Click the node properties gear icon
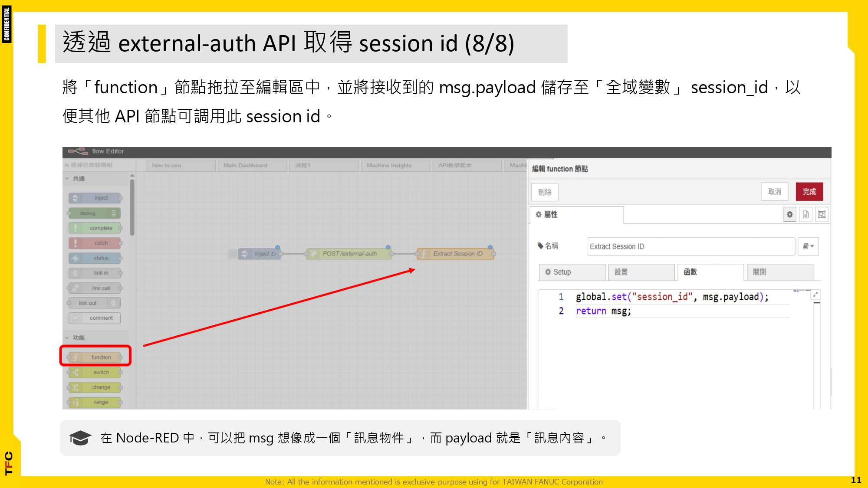Image resolution: width=868 pixels, height=488 pixels. (789, 214)
